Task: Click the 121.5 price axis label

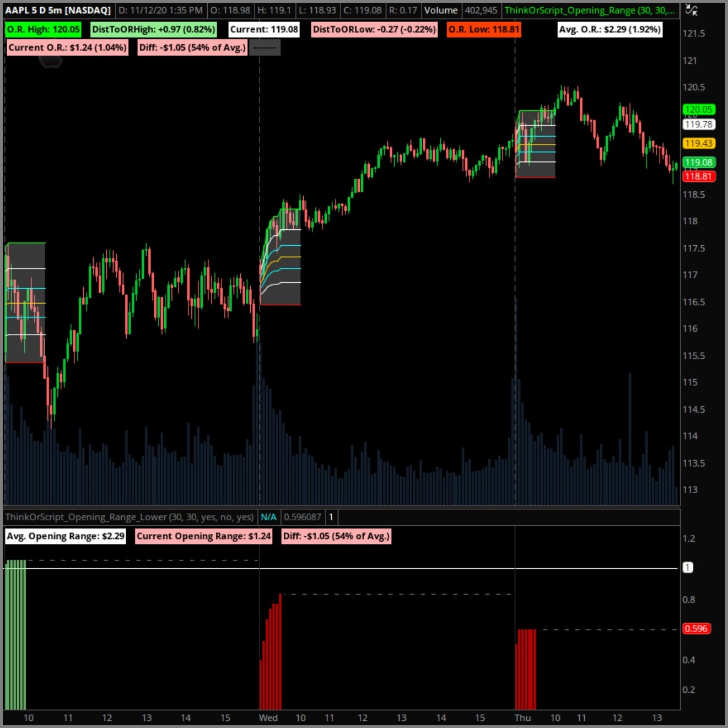Action: click(693, 34)
